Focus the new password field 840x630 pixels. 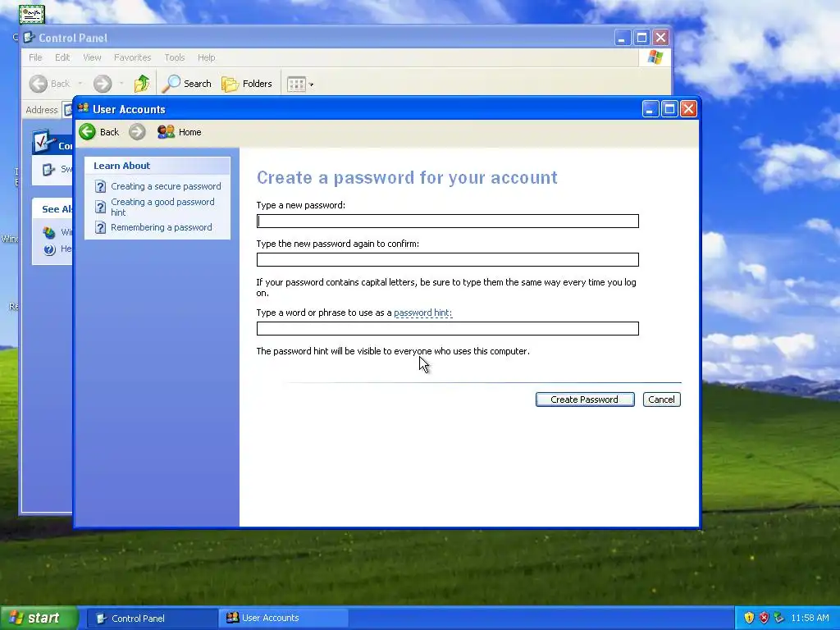(448, 221)
